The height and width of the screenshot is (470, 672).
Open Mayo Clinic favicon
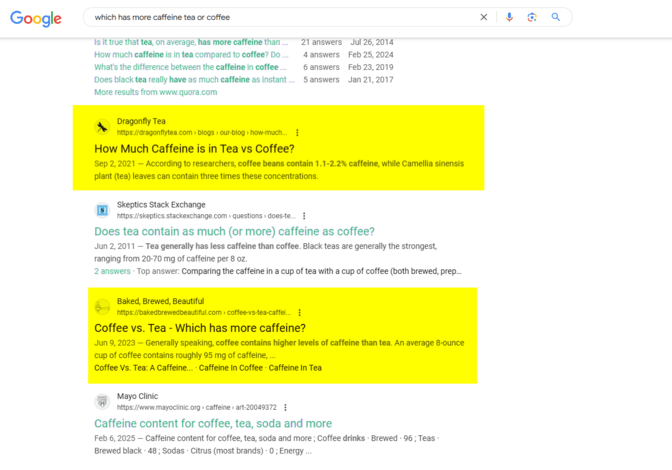(x=102, y=402)
